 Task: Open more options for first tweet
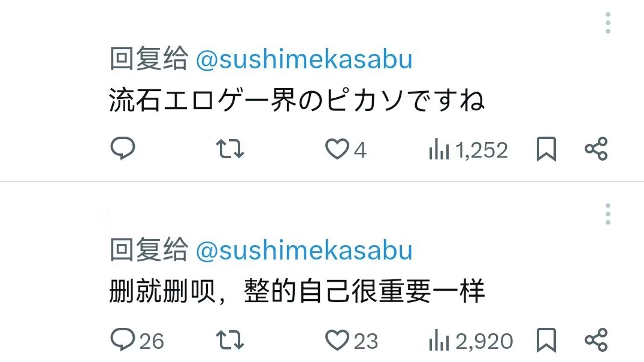(607, 23)
